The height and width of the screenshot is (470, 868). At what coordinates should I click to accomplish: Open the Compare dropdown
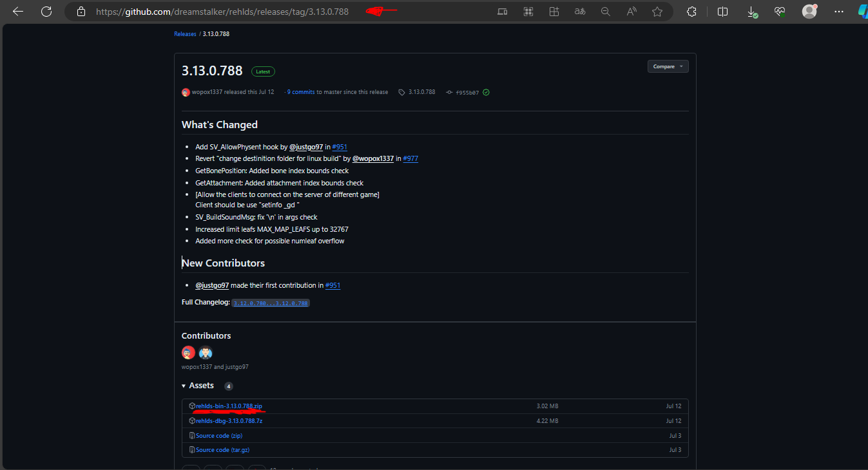[668, 66]
